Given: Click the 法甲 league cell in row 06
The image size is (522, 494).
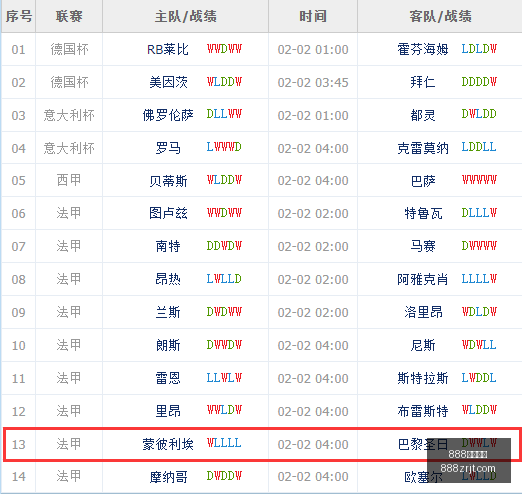Looking at the screenshot, I should [69, 213].
